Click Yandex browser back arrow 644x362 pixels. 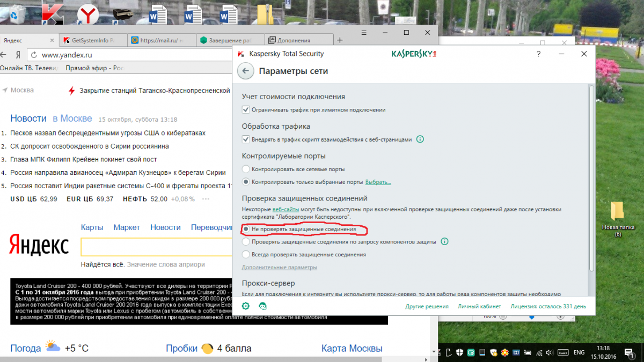pos(4,55)
